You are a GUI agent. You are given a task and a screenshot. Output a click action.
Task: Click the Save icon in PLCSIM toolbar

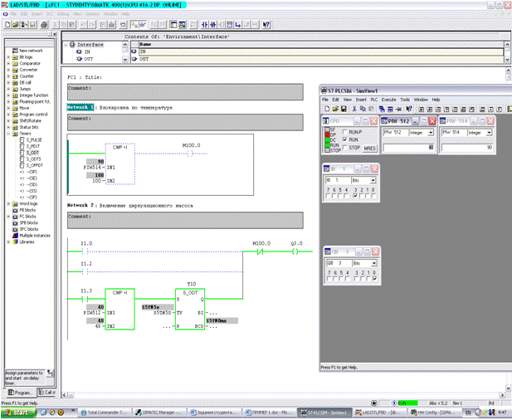pos(343,109)
